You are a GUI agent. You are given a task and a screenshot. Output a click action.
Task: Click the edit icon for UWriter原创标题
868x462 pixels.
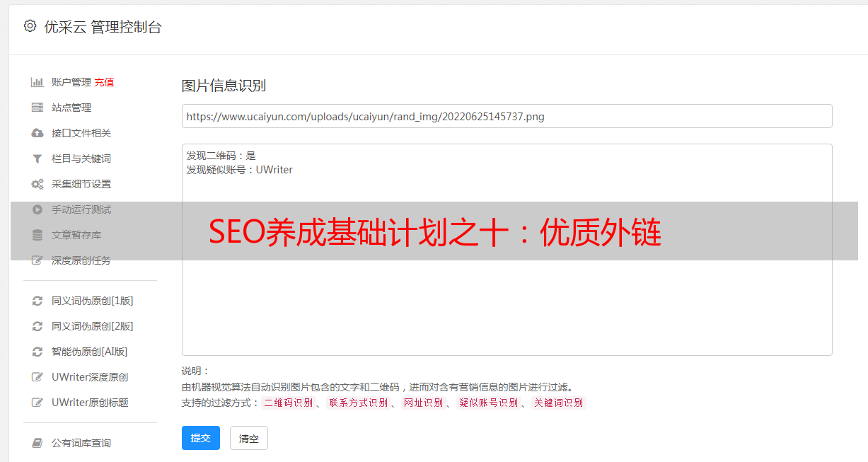pos(37,403)
